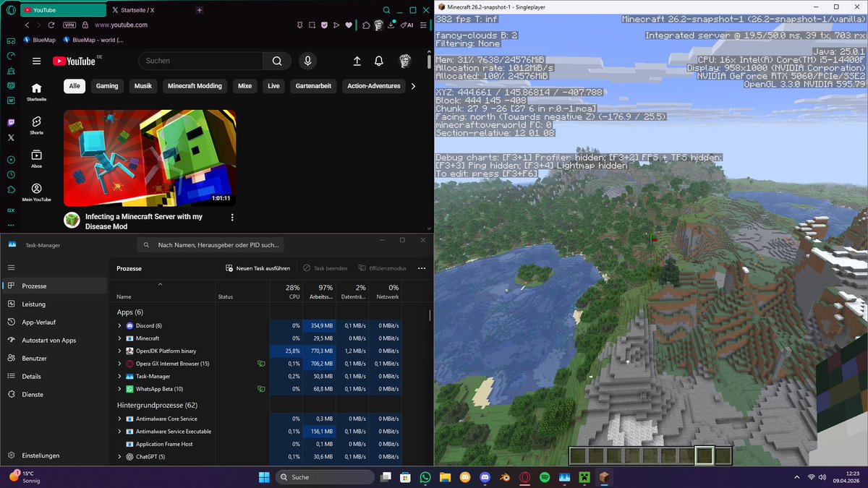Open Mein YouTube in sidebar
The width and height of the screenshot is (868, 488).
tap(36, 192)
